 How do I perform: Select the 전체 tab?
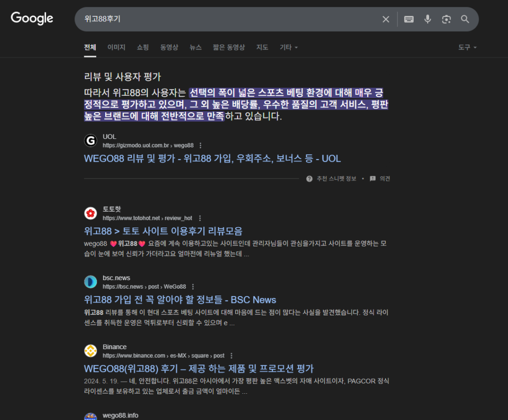click(x=90, y=47)
